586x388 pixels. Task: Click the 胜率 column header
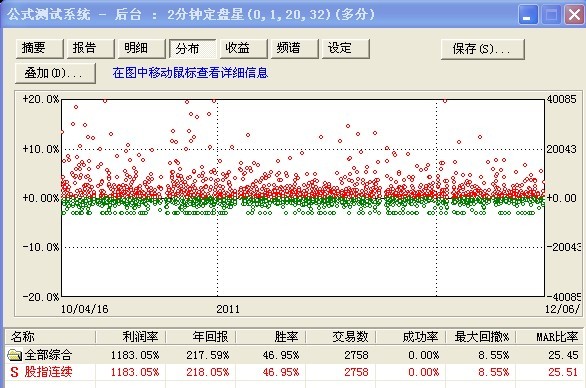point(271,337)
